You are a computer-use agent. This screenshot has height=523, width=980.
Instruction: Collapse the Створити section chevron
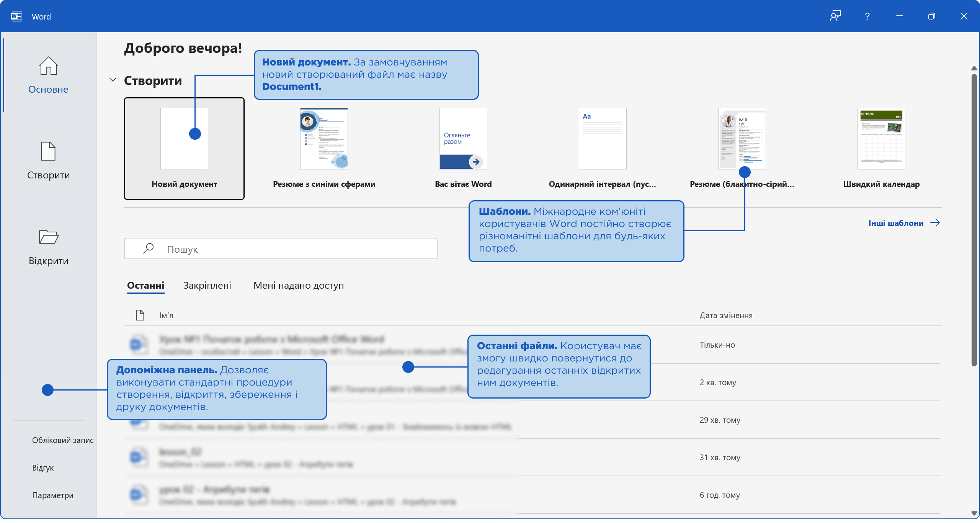click(113, 80)
